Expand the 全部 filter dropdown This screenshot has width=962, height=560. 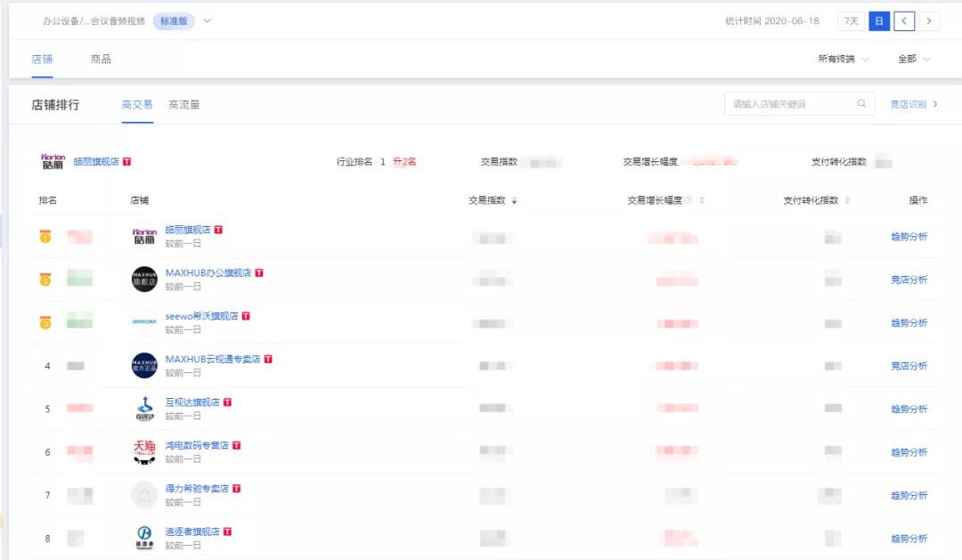[x=910, y=58]
